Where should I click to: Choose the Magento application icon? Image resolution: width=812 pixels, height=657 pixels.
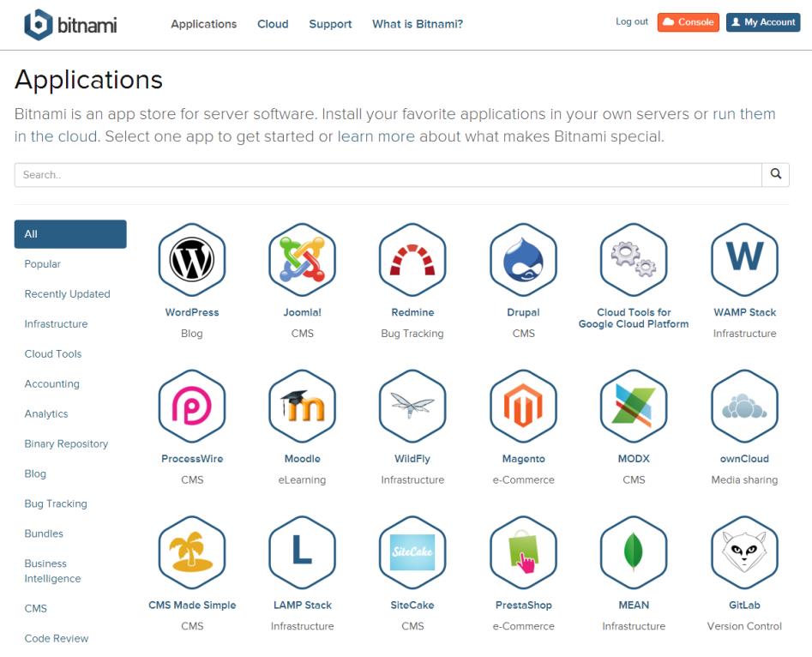(x=523, y=406)
